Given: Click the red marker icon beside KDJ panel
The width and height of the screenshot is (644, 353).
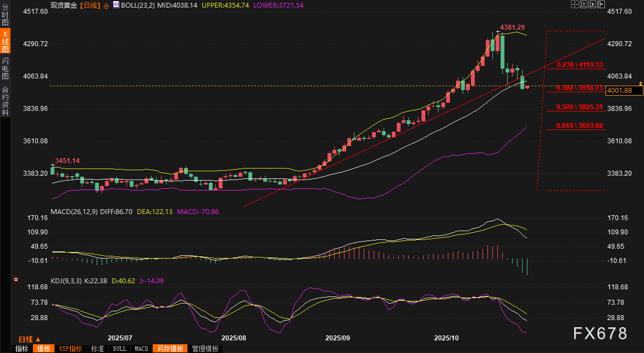Looking at the screenshot, I should 16,279.
